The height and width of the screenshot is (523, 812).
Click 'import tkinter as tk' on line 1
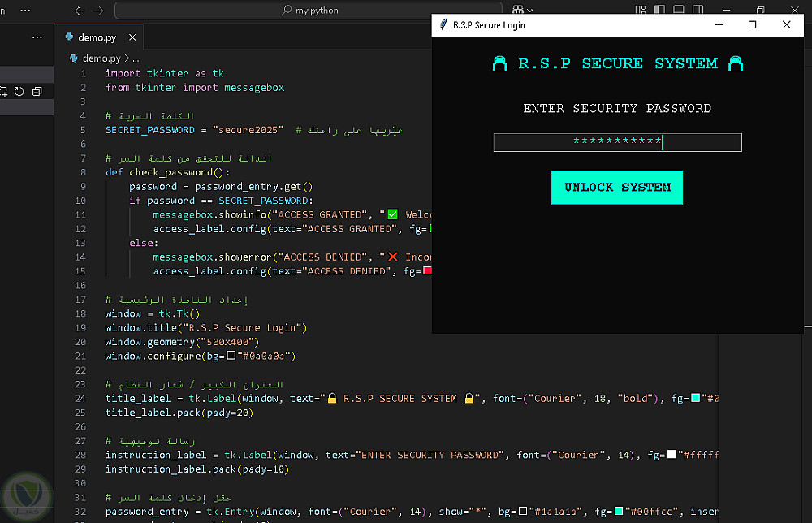[x=165, y=73]
